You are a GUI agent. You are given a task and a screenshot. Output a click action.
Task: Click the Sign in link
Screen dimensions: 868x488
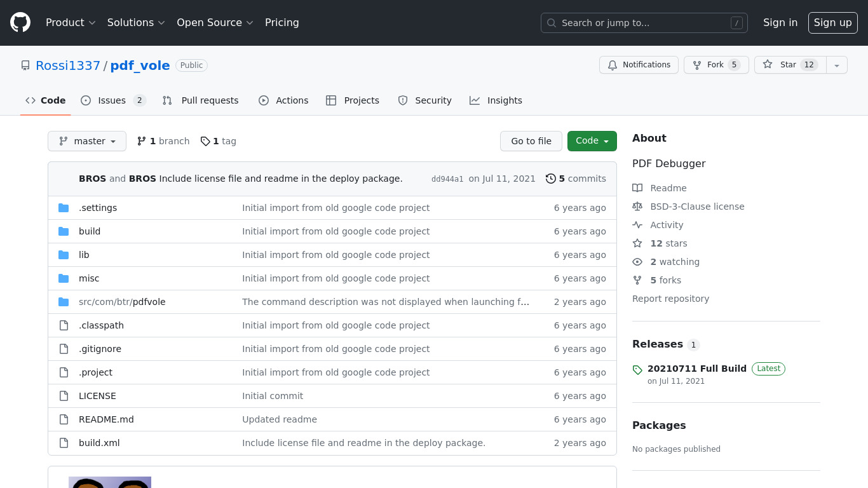[x=780, y=23]
